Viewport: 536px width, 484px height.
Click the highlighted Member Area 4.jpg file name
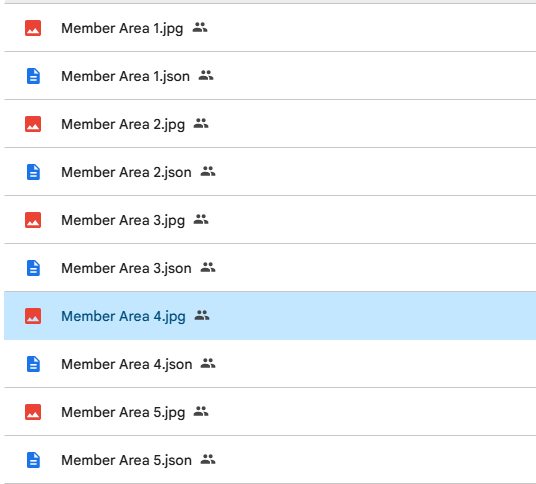click(x=123, y=317)
